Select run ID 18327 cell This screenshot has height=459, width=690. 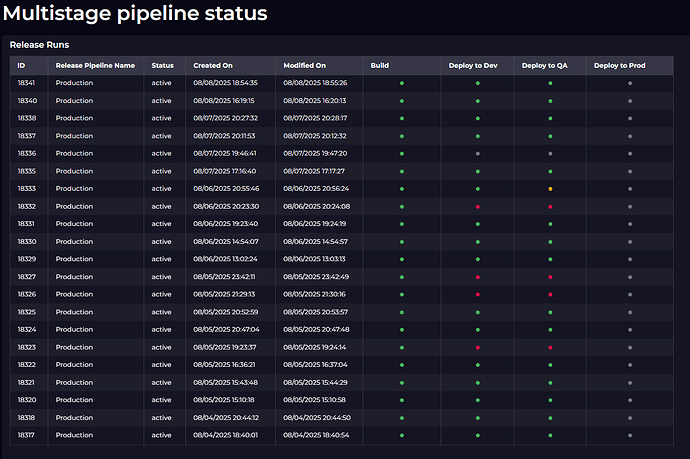click(27, 276)
